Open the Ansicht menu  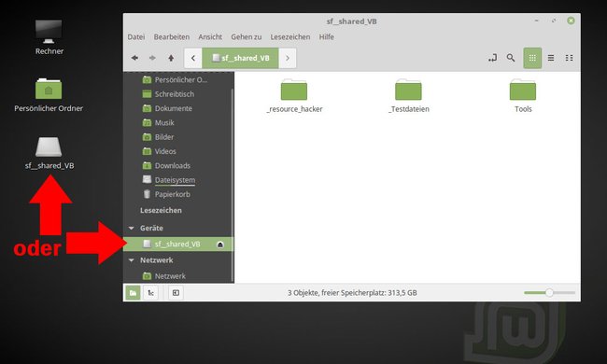click(210, 37)
